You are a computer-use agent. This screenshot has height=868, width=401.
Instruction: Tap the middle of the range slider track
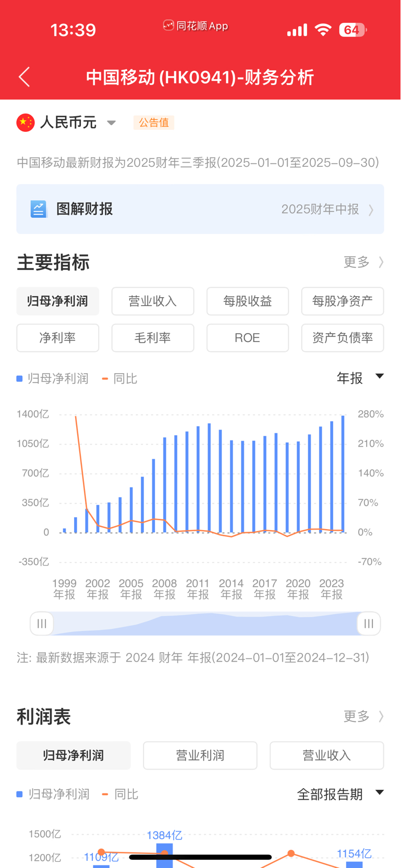pos(205,624)
